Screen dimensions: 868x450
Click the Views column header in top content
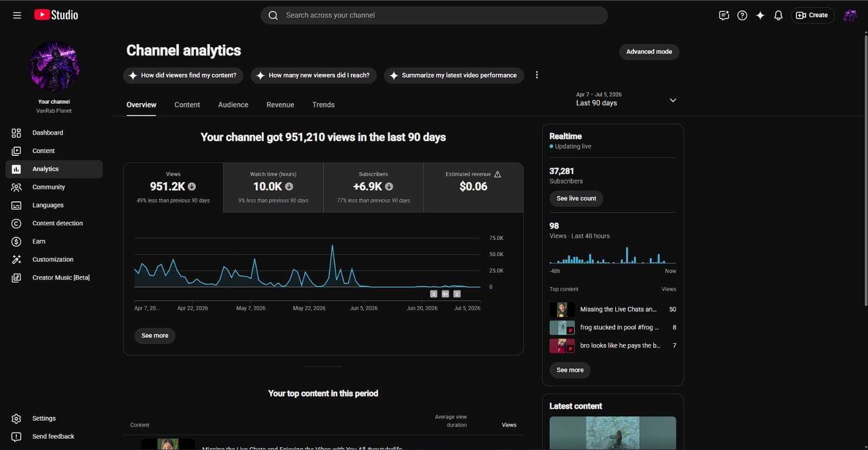click(x=509, y=425)
